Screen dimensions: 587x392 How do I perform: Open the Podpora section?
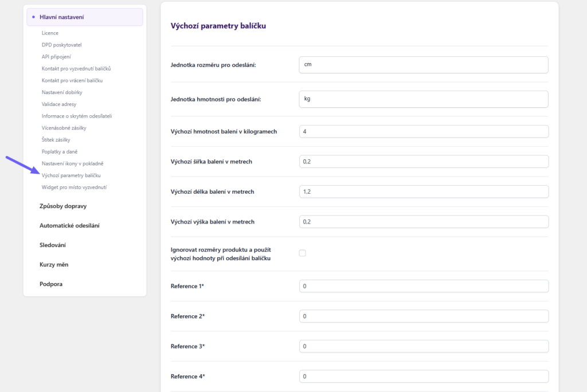(51, 284)
